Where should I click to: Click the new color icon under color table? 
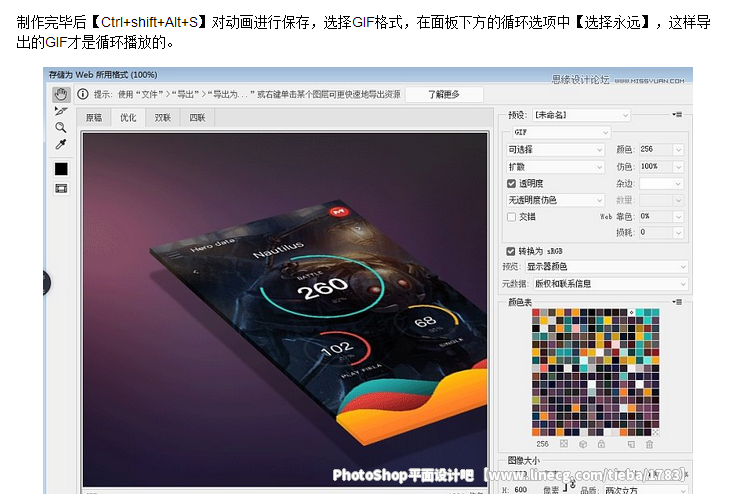(x=631, y=444)
